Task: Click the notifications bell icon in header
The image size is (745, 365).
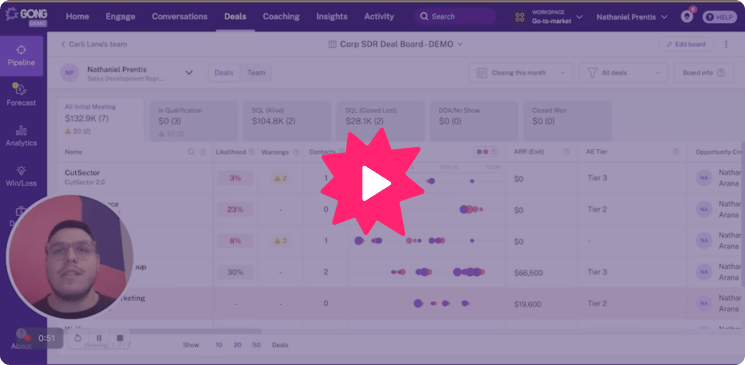Action: click(x=687, y=17)
